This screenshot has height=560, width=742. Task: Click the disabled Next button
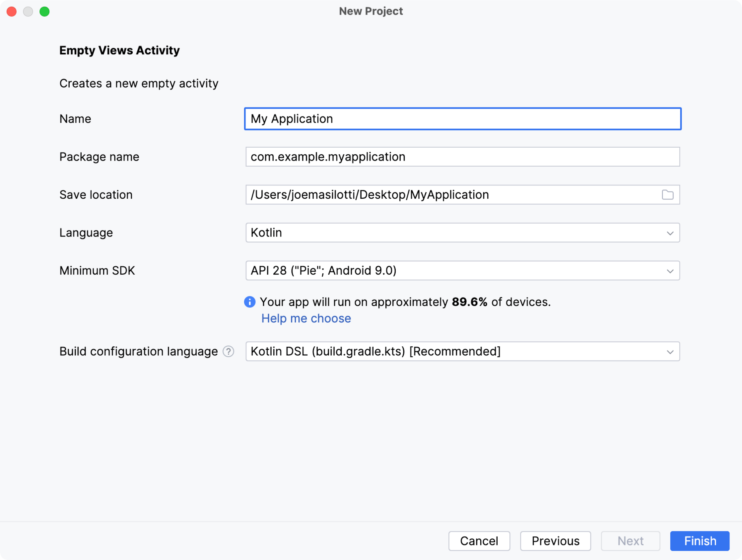point(630,541)
